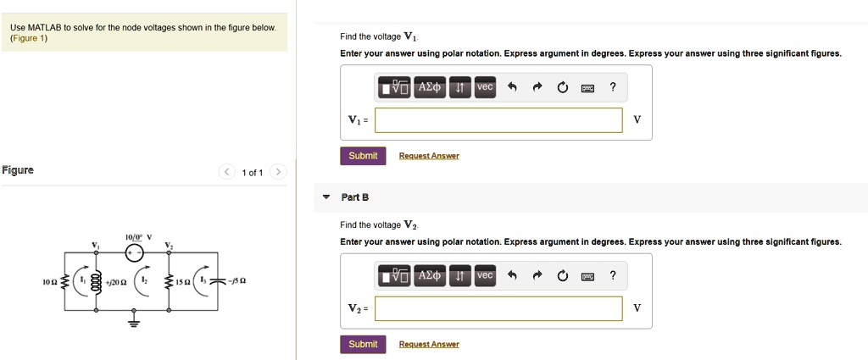Undo last edit in V1 answer toolbar
Screen dimensions: 868x360
pos(511,87)
